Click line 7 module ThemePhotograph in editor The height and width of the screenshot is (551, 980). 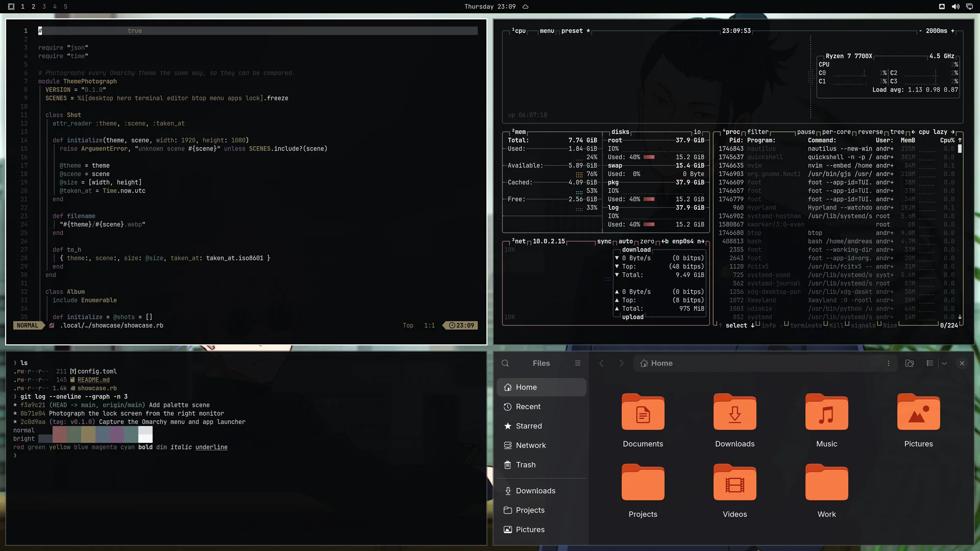click(77, 82)
